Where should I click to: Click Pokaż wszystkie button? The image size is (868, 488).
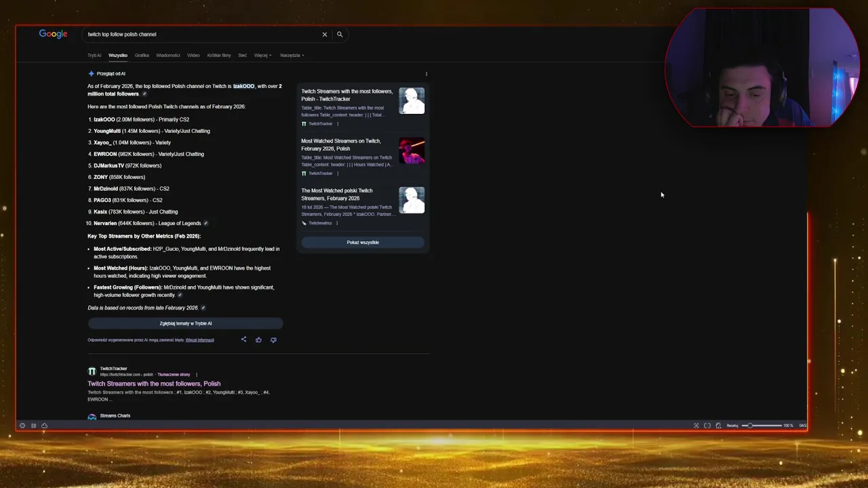[363, 243]
